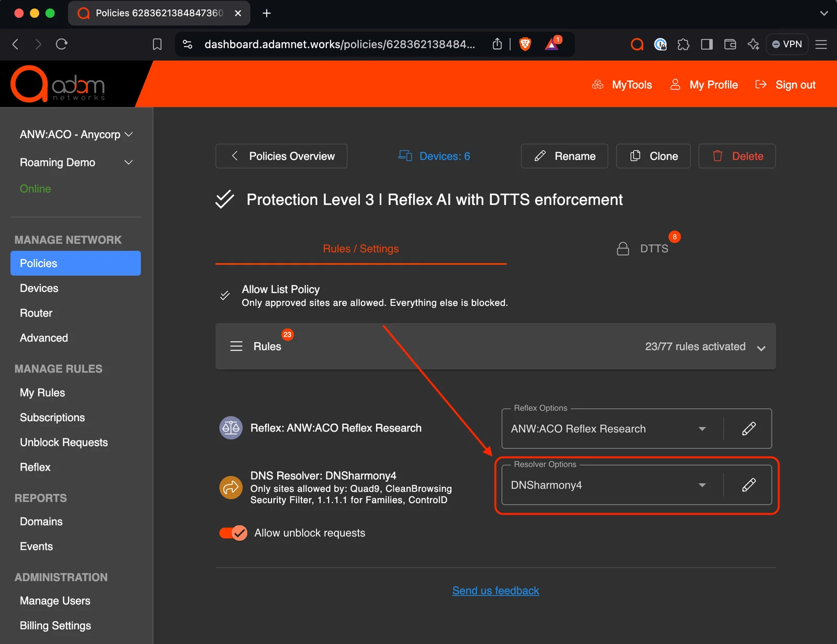Open Manage Users in sidebar
The height and width of the screenshot is (644, 837).
pos(55,601)
